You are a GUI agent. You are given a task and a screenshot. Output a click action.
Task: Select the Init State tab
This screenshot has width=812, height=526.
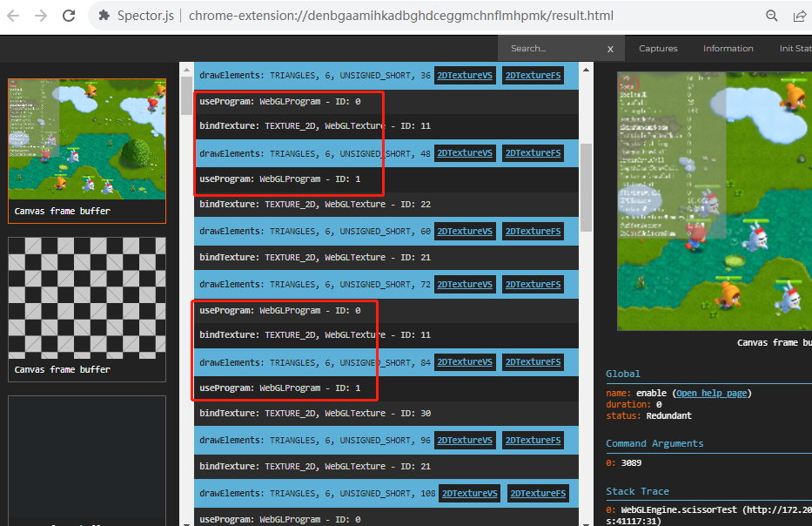click(x=795, y=49)
